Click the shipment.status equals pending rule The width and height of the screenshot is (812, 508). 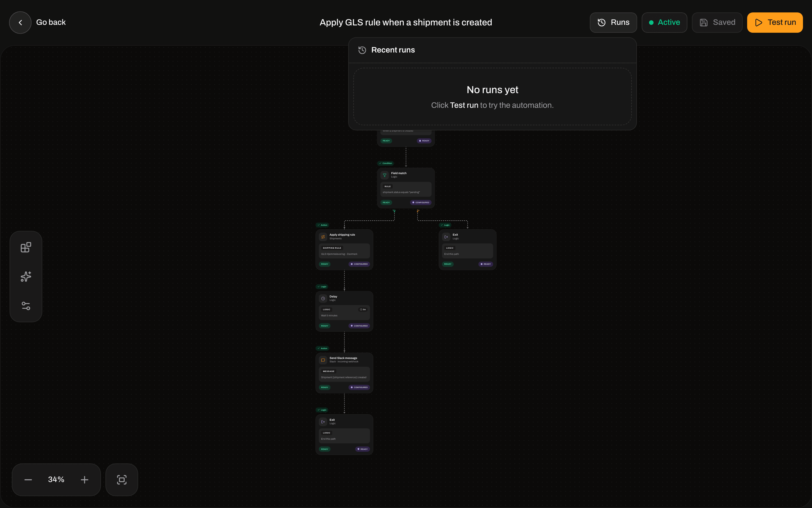401,192
